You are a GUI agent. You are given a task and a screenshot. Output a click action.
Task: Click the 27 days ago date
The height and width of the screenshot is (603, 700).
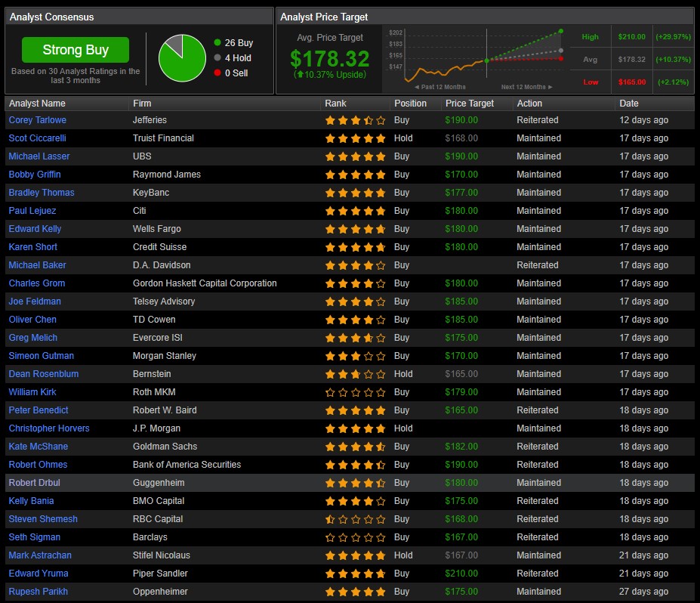[x=644, y=592]
